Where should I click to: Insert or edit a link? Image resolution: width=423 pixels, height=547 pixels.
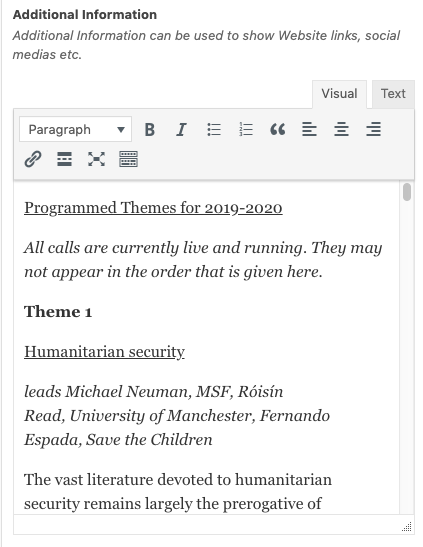[x=33, y=159]
